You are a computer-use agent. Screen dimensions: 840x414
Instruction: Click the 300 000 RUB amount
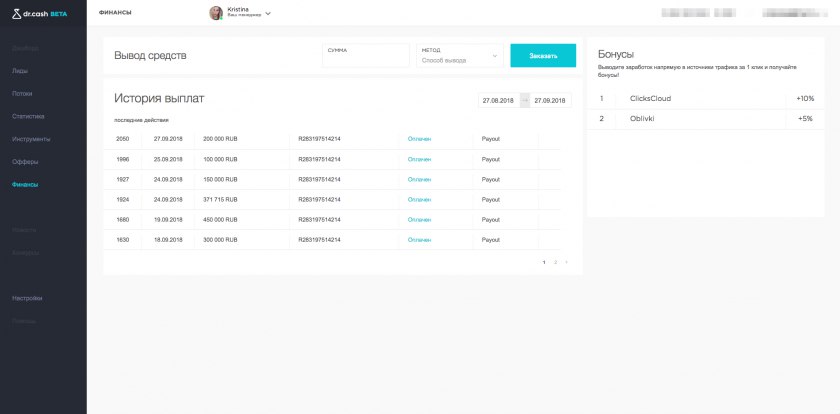[220, 240]
